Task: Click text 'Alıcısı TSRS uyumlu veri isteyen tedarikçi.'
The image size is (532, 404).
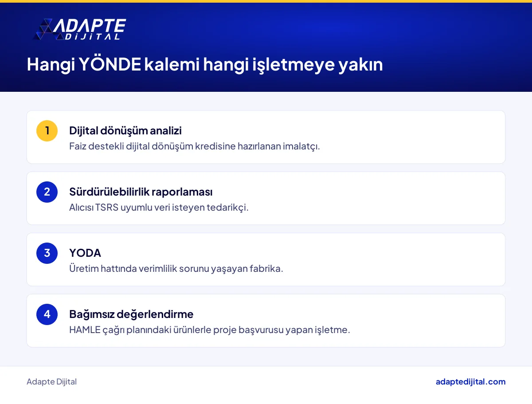Action: (159, 208)
